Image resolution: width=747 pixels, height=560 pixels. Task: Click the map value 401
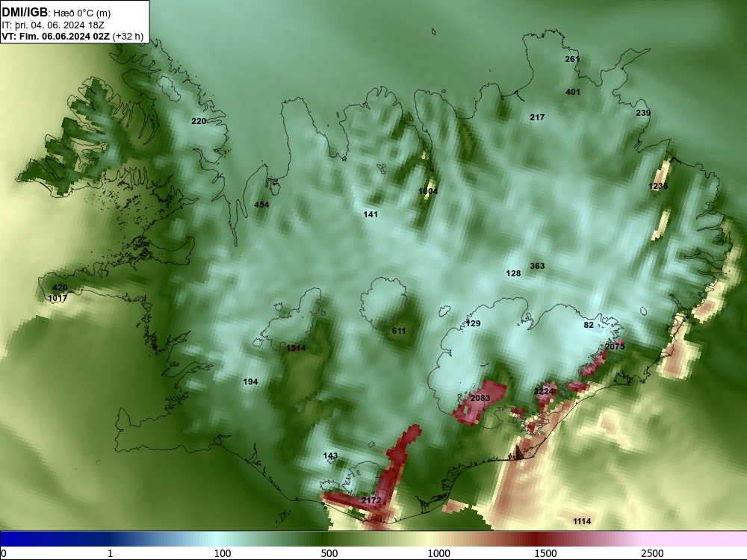(x=573, y=92)
